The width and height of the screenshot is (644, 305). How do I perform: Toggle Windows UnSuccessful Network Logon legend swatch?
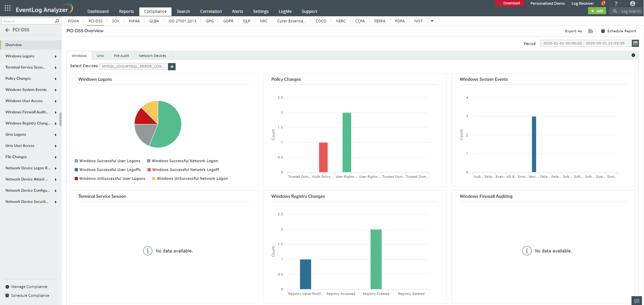coord(154,178)
